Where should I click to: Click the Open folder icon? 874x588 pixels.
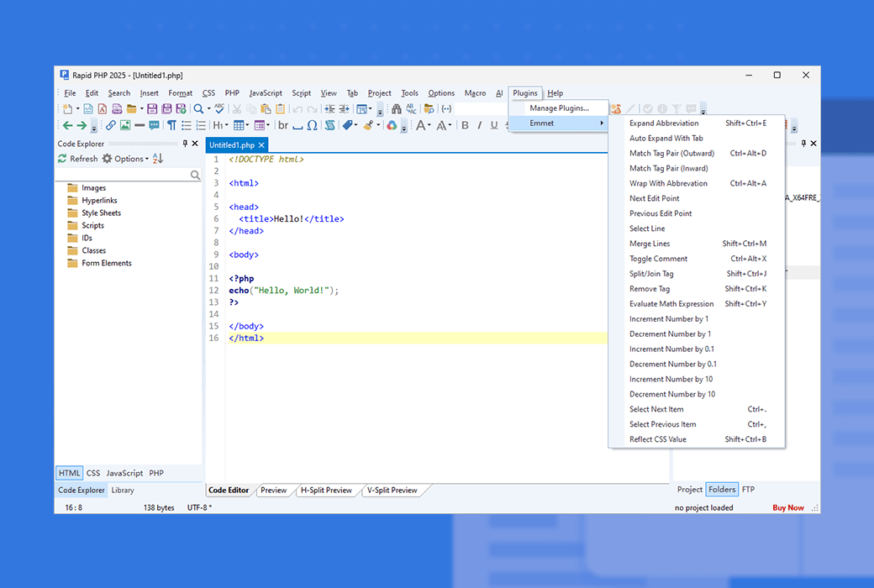tap(132, 108)
